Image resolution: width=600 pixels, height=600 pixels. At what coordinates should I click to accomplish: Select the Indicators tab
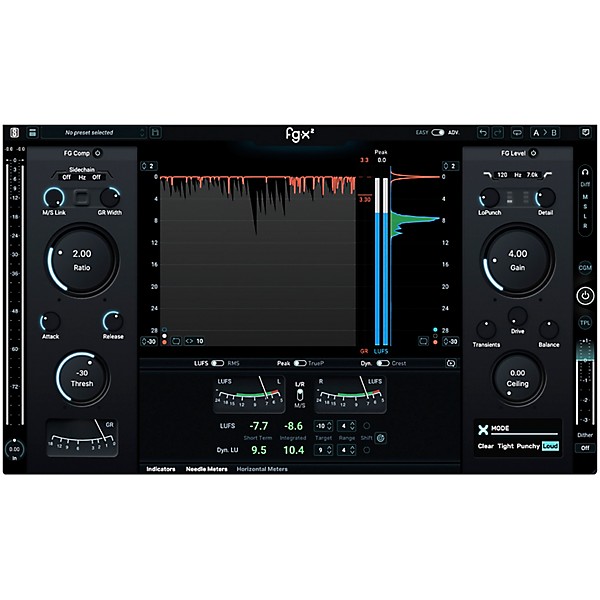(161, 469)
